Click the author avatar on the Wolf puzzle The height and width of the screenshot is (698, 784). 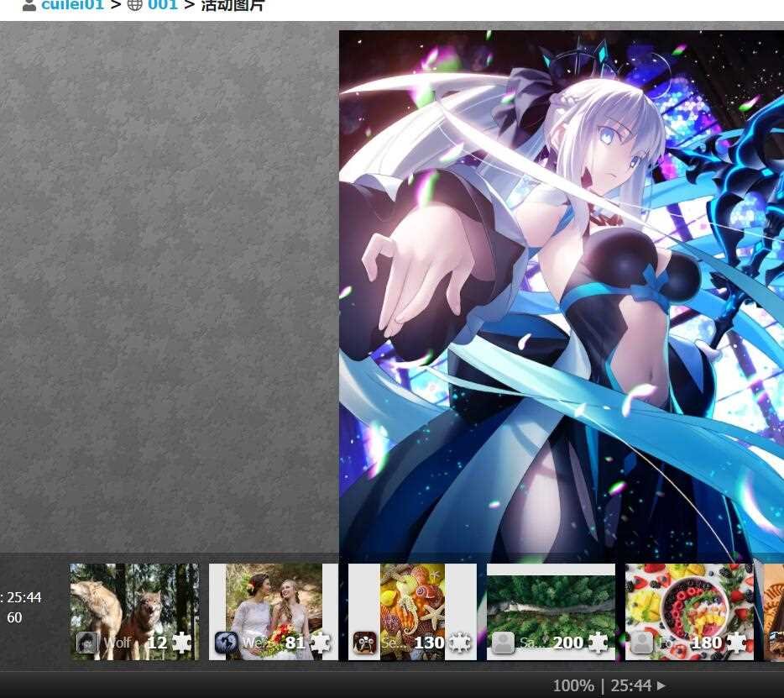pyautogui.click(x=87, y=643)
